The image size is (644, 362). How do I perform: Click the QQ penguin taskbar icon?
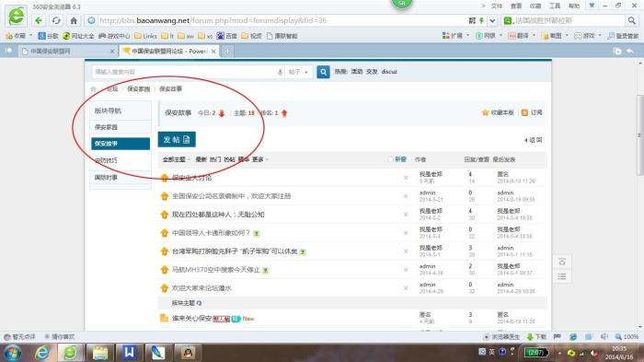point(188,353)
